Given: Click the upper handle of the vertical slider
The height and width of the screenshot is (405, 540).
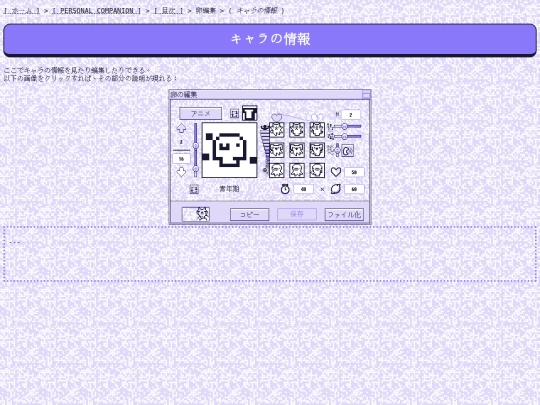Looking at the screenshot, I should 195,146.
